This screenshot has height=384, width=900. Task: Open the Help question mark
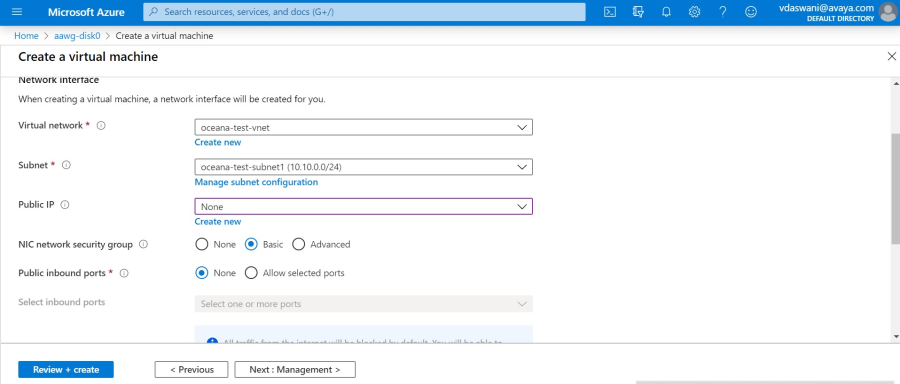(x=723, y=12)
